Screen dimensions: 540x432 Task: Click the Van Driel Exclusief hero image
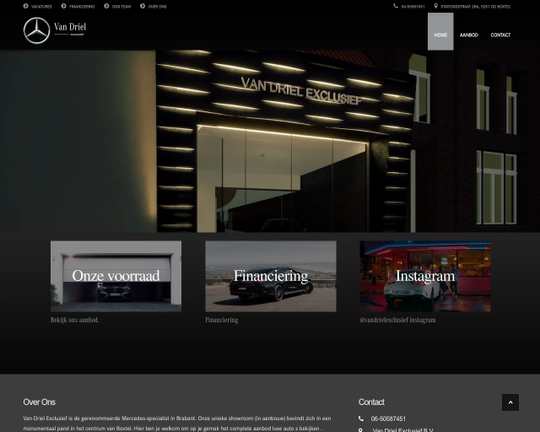click(270, 141)
